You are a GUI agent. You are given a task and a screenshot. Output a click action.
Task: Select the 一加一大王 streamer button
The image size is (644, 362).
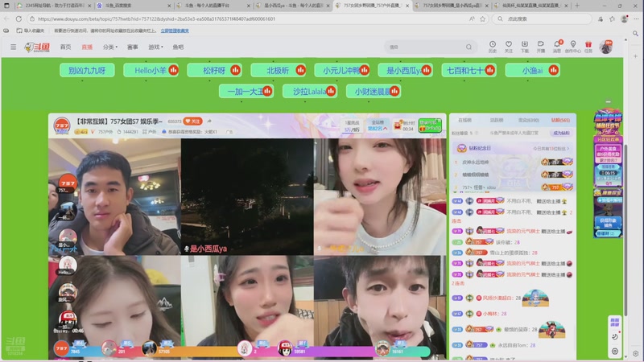tap(246, 91)
